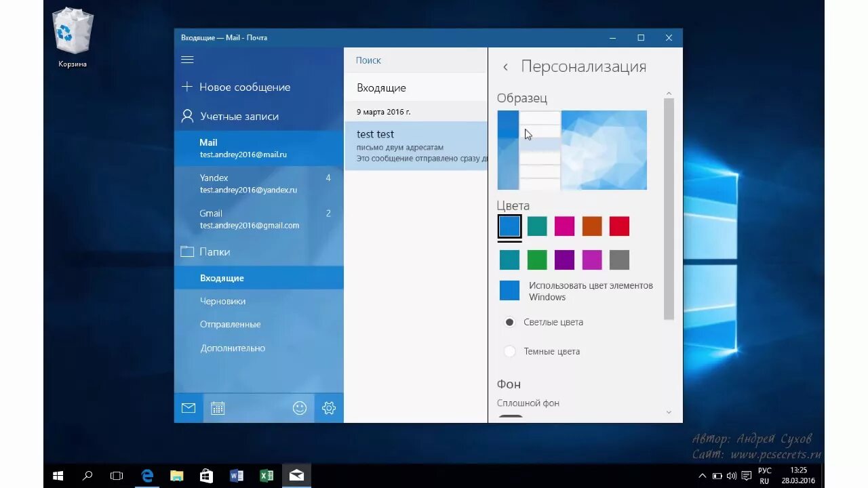Pick the orange color swatch
Image resolution: width=868 pixels, height=488 pixels.
(x=592, y=226)
